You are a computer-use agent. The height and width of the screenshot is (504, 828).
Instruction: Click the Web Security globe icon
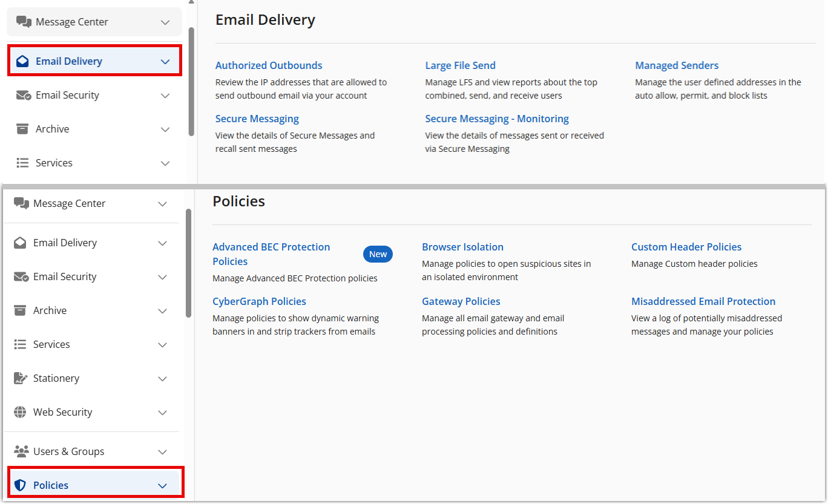21,412
